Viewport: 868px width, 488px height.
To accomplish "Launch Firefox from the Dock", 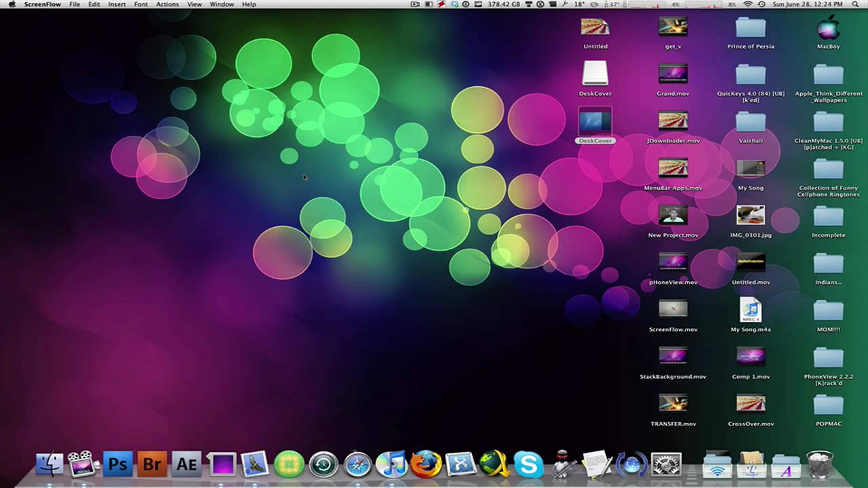I will pos(427,464).
